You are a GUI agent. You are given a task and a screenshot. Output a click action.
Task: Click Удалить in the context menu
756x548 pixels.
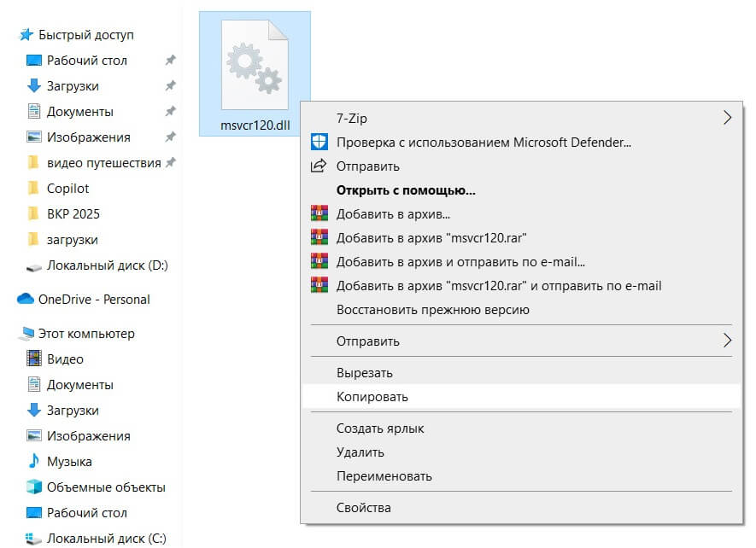(x=360, y=452)
